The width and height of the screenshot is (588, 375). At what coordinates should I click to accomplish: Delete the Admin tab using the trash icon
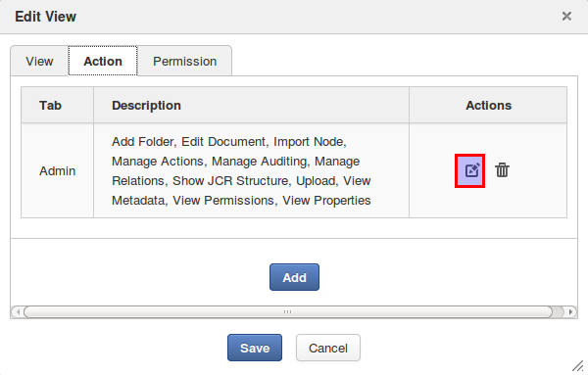pos(502,170)
